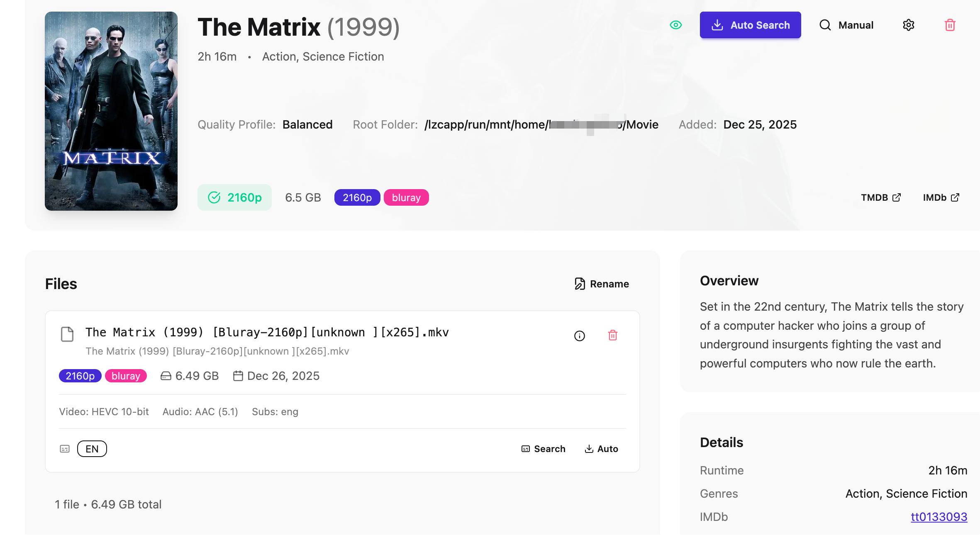980x535 pixels.
Task: Click The Matrix (1999) title
Action: click(299, 27)
